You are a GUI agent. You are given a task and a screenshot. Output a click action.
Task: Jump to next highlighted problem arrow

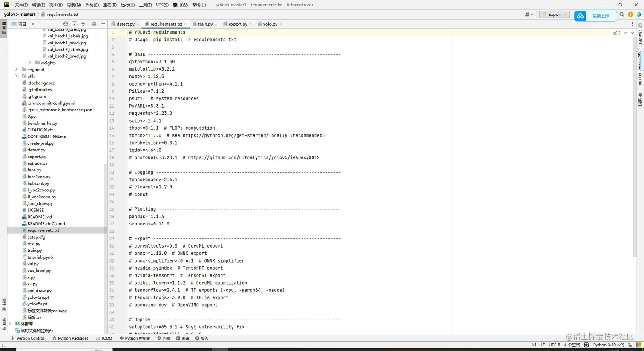pos(632,33)
